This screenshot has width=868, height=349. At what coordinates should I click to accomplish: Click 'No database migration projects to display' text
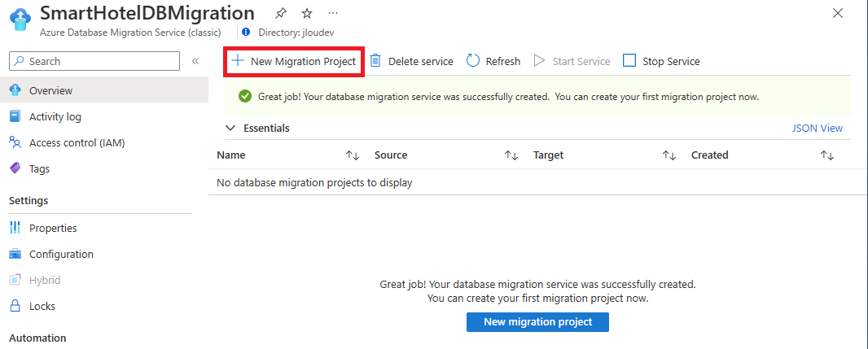(x=314, y=182)
